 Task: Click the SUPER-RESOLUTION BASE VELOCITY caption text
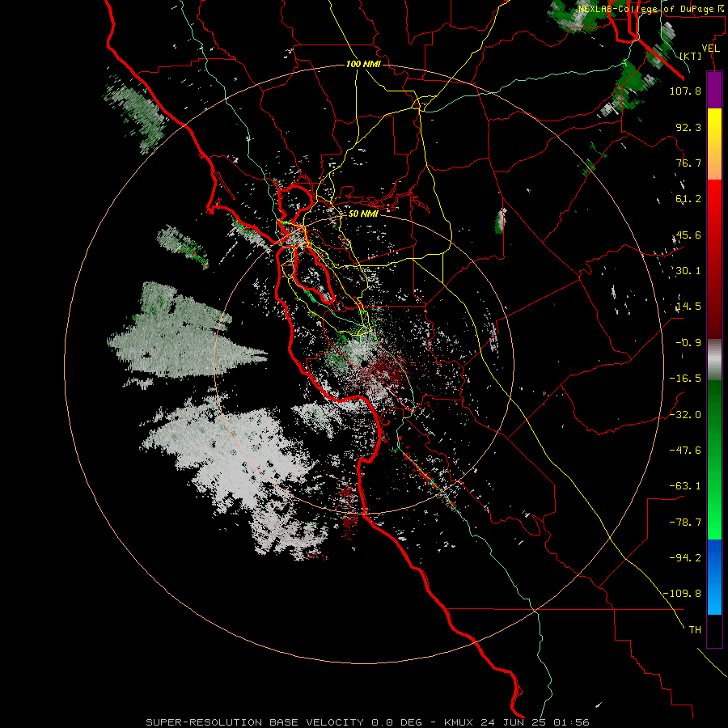pyautogui.click(x=255, y=722)
